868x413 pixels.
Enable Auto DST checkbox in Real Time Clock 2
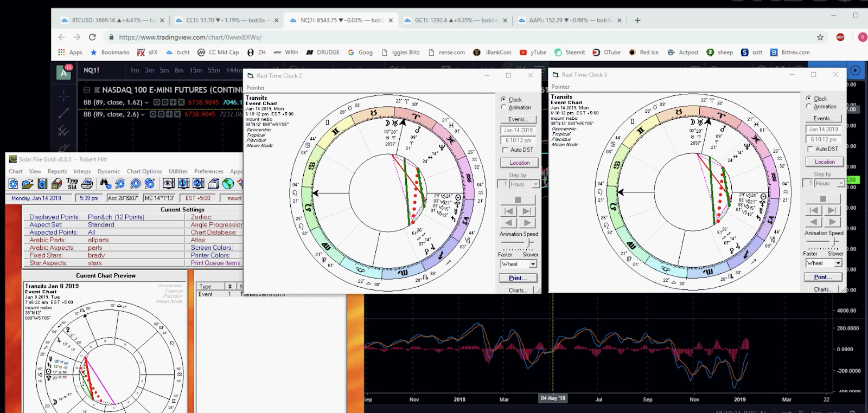point(505,150)
